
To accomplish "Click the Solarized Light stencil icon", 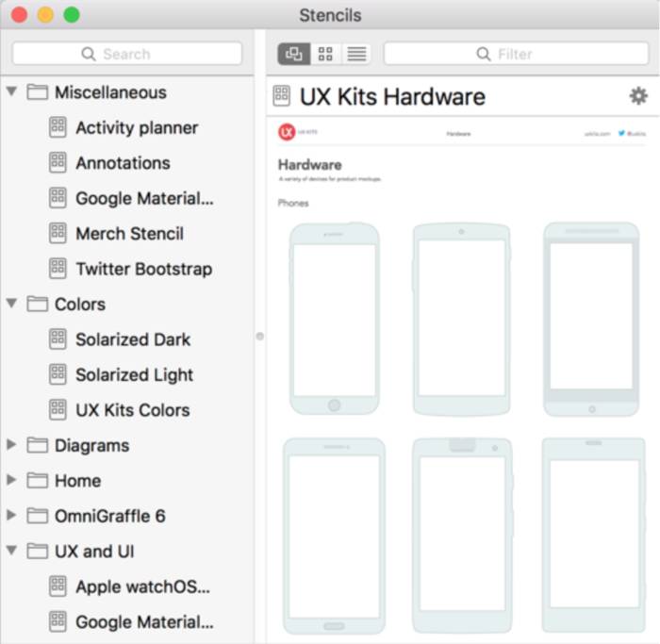I will pos(58,374).
